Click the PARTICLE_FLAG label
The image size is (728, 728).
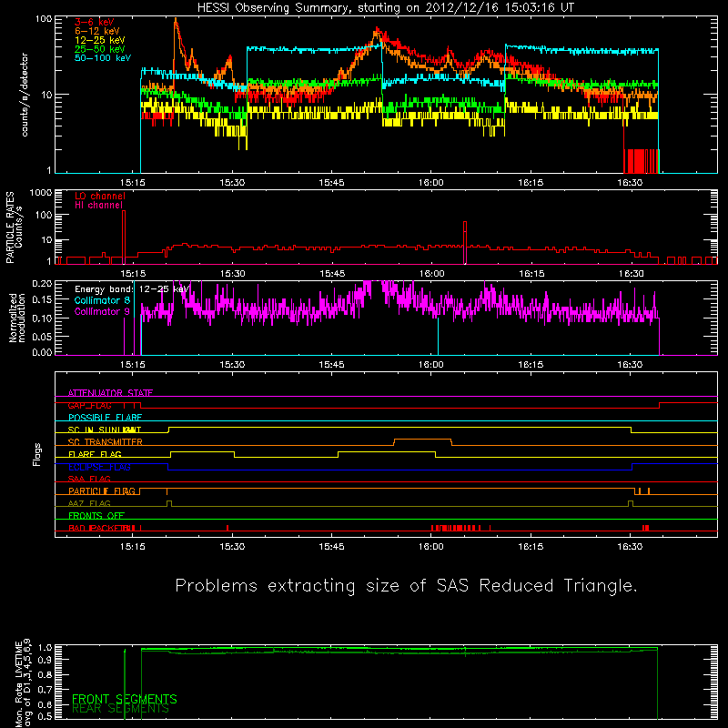102,491
